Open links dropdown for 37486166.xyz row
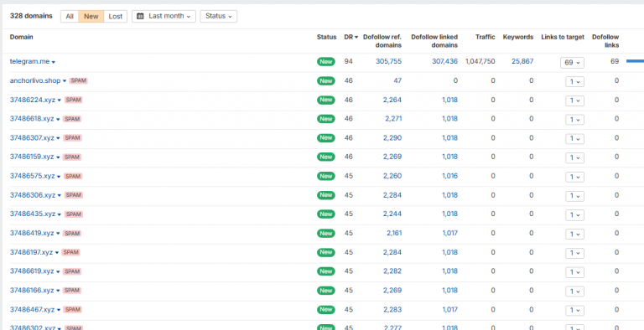Image resolution: width=644 pixels, height=330 pixels. (574, 291)
